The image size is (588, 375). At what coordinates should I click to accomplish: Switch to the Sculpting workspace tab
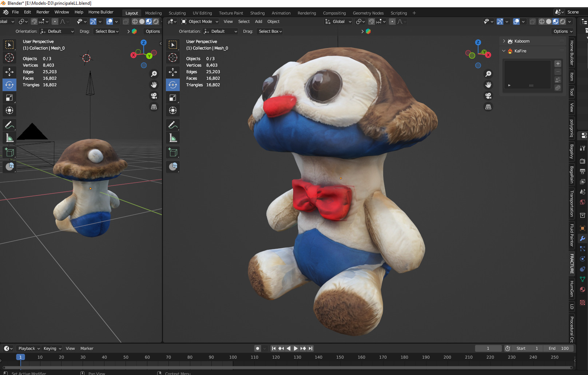tap(177, 13)
